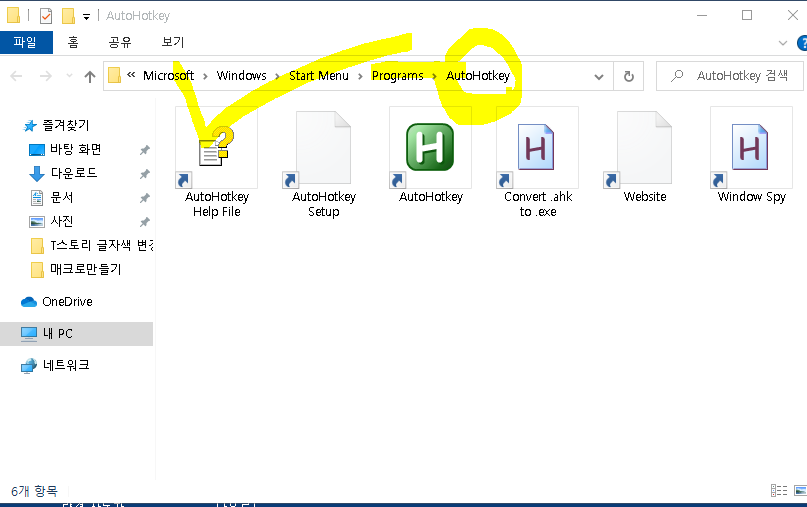
Task: Select OneDrive in the navigation pane
Action: point(57,302)
